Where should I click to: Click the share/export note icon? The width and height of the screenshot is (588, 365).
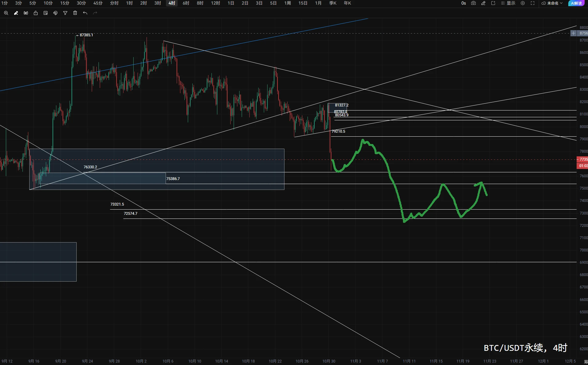(x=493, y=3)
